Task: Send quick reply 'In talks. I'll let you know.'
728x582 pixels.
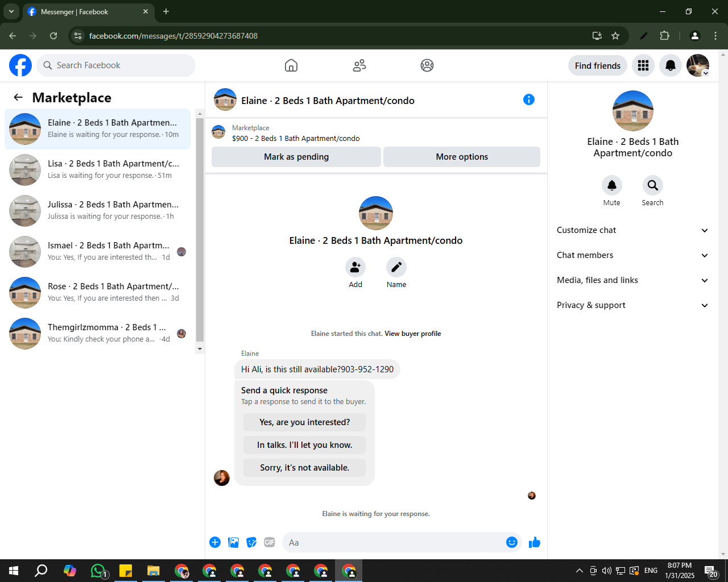Action: pyautogui.click(x=305, y=445)
